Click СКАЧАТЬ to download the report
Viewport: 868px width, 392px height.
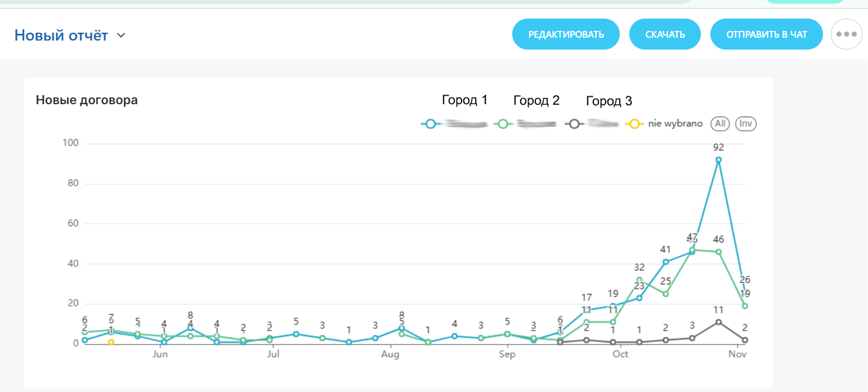(665, 34)
